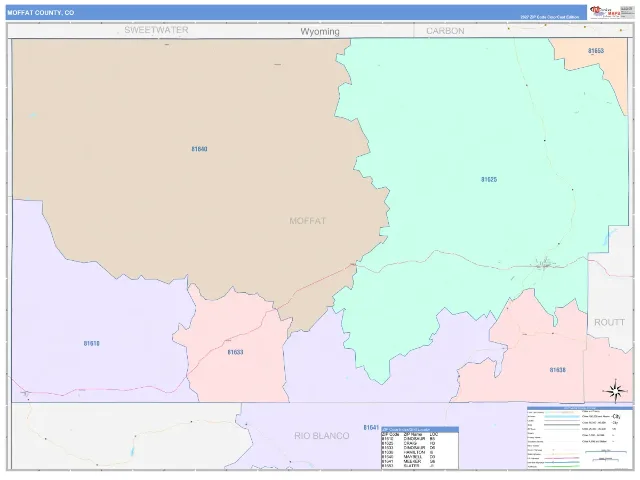Select the 81625 ZIP code label
The width and height of the screenshot is (640, 480).
489,180
